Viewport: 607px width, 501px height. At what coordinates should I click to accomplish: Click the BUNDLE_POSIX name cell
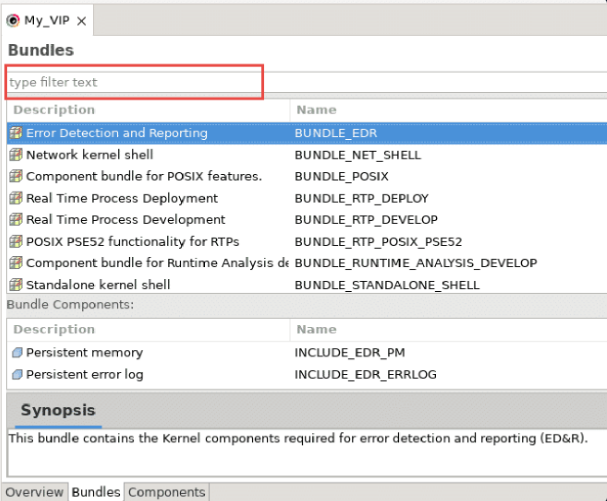coord(341,177)
